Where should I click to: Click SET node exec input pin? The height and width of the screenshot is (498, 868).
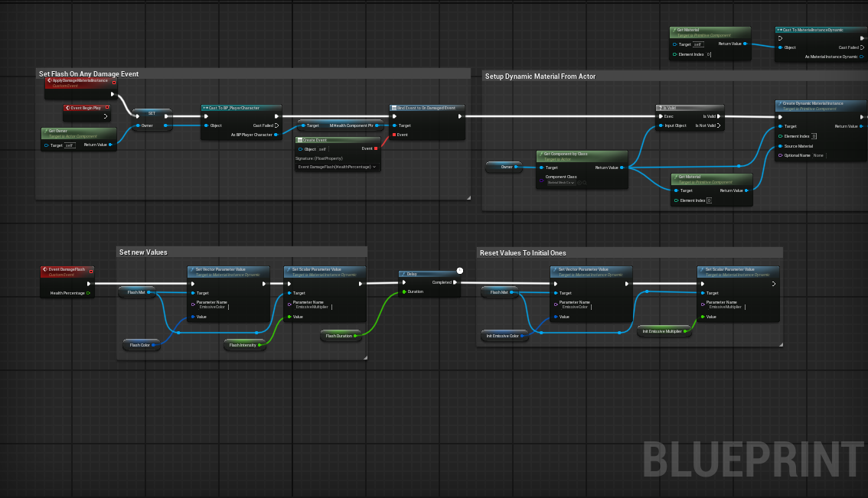(x=138, y=116)
